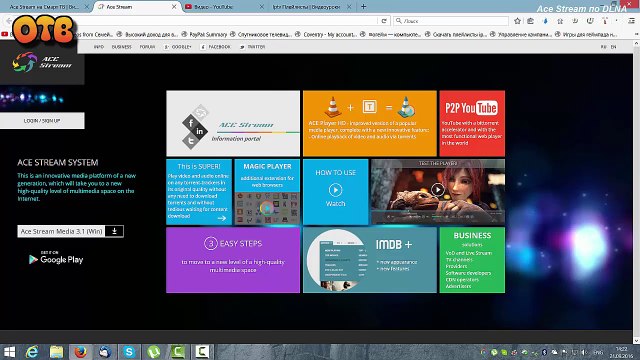Open File Explorer from the taskbar
The height and width of the screenshot is (360, 640).
point(56,352)
